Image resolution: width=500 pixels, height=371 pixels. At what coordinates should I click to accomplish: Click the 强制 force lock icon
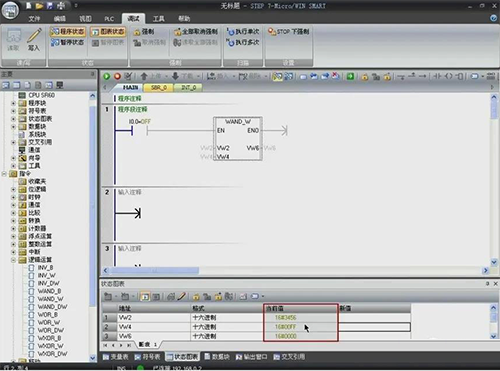point(137,32)
